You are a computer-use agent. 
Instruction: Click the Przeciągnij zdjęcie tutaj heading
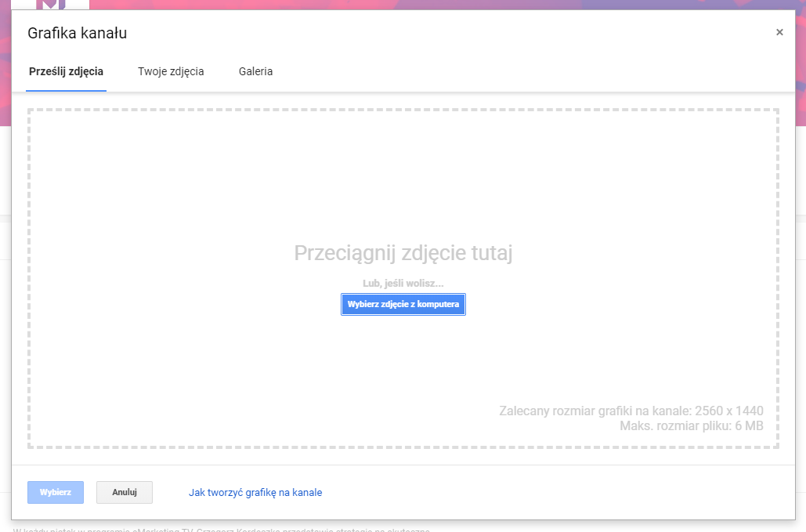[x=403, y=253]
